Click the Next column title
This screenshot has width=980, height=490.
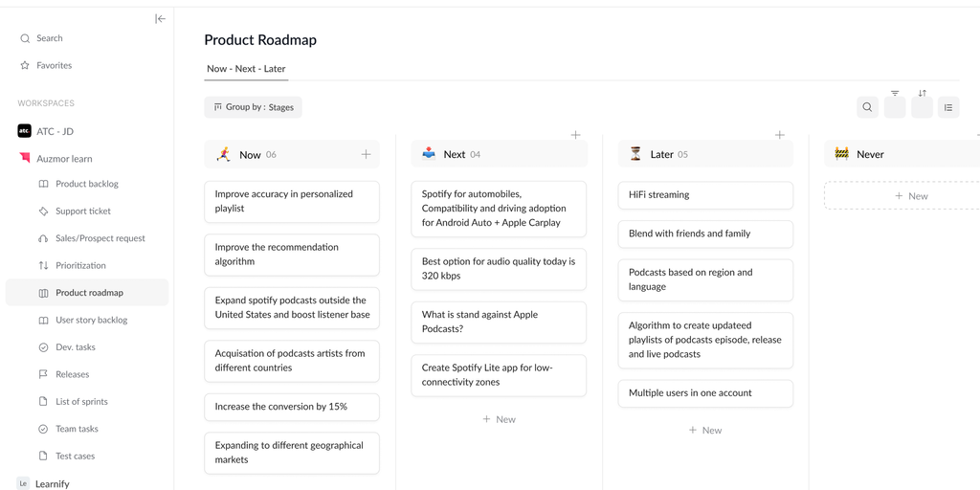coord(455,154)
